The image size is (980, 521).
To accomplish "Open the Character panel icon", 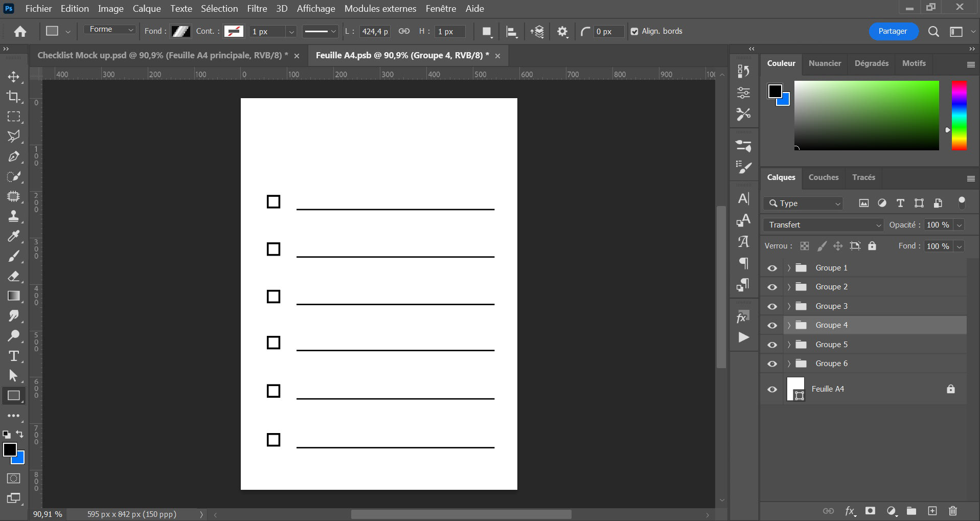I will pyautogui.click(x=744, y=198).
